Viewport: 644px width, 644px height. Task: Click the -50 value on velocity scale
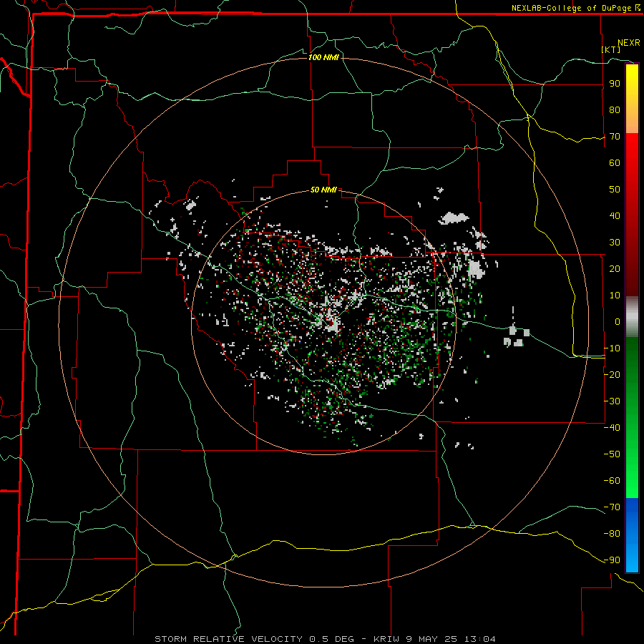tap(612, 454)
